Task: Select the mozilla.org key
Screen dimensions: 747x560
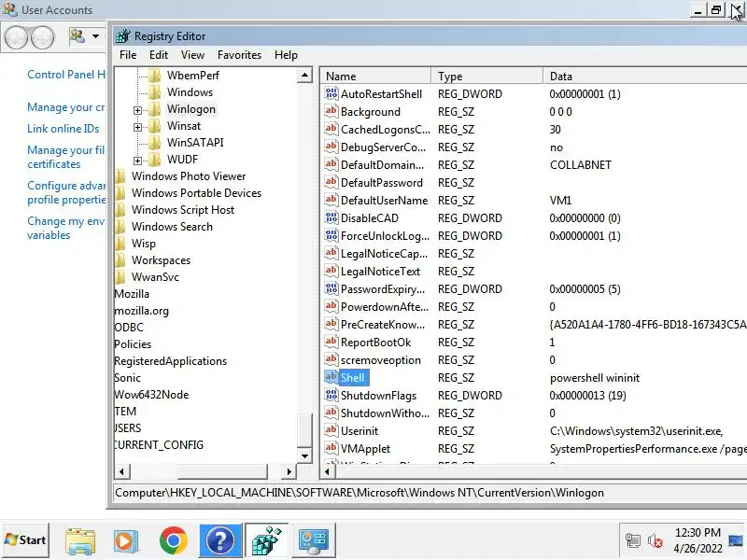Action: 142,311
